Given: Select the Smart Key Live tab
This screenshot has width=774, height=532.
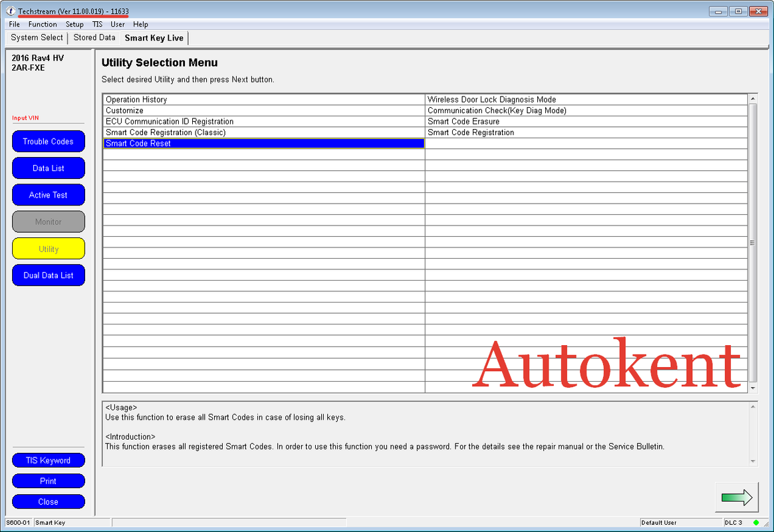Looking at the screenshot, I should pos(154,38).
